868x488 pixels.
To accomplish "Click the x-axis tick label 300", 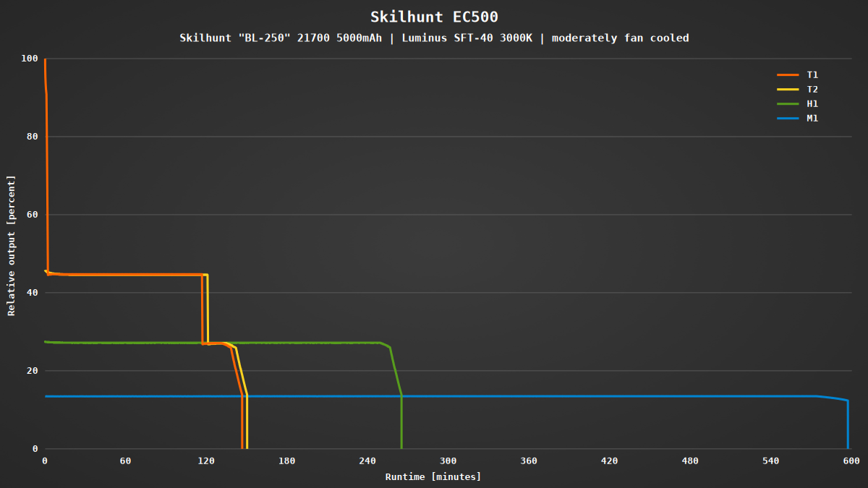I will pos(448,461).
